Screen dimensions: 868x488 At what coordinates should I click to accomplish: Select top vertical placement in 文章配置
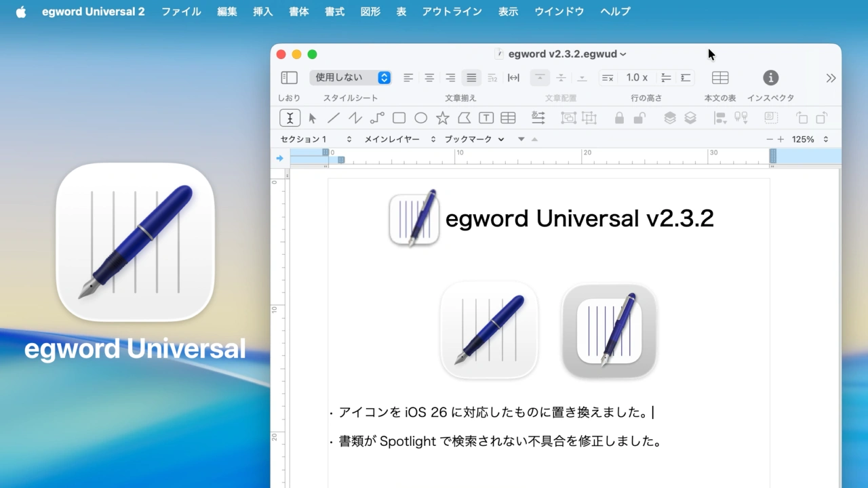(x=540, y=78)
